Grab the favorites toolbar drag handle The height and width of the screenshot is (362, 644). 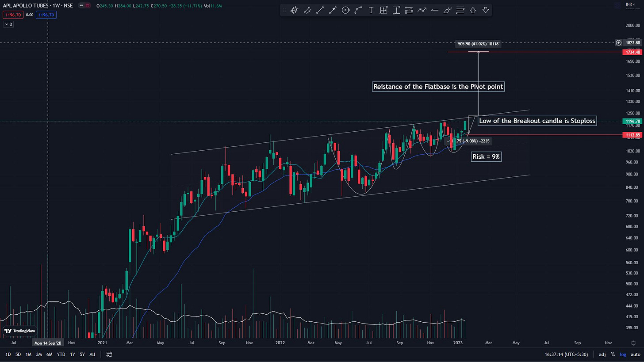tap(284, 10)
